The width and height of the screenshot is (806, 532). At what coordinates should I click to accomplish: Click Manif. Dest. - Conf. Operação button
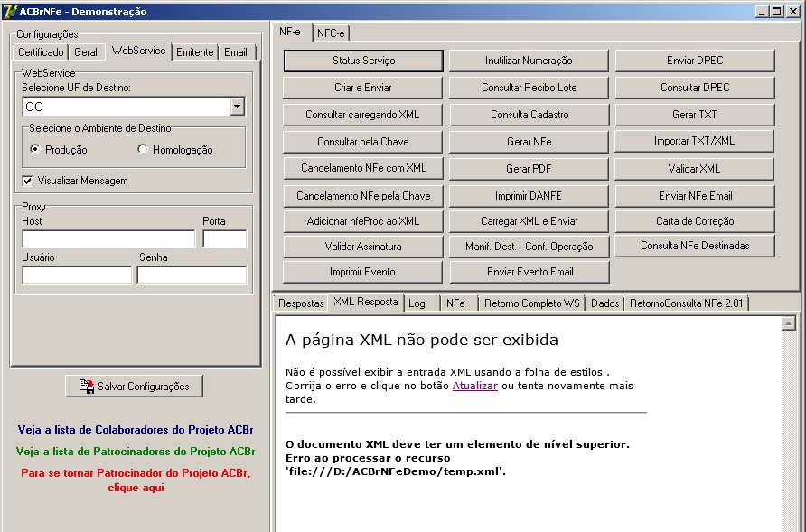pyautogui.click(x=529, y=247)
